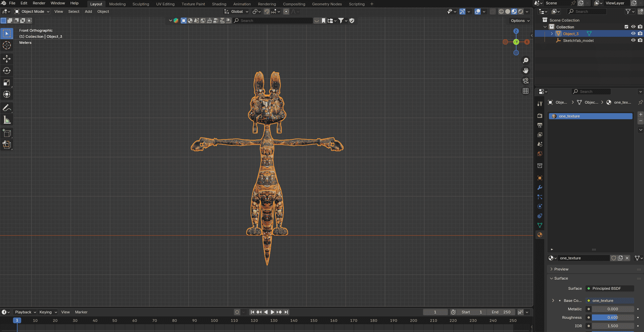This screenshot has height=332, width=644.
Task: Toggle the camera view icon
Action: coord(526,81)
